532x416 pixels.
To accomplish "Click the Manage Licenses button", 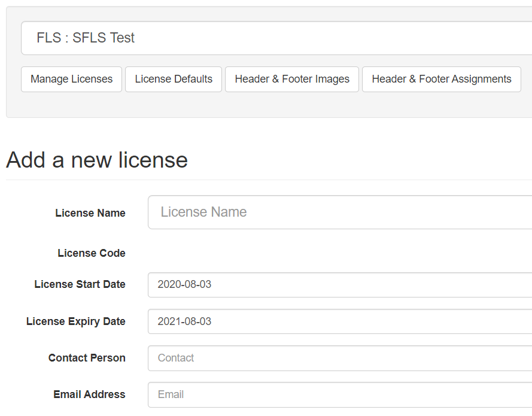I will click(72, 79).
